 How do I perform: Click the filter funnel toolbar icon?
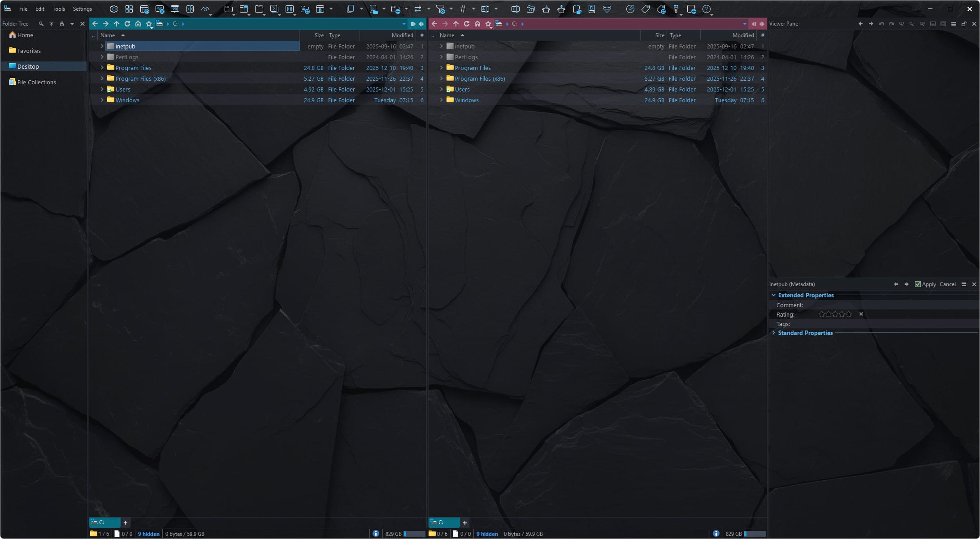tap(440, 9)
